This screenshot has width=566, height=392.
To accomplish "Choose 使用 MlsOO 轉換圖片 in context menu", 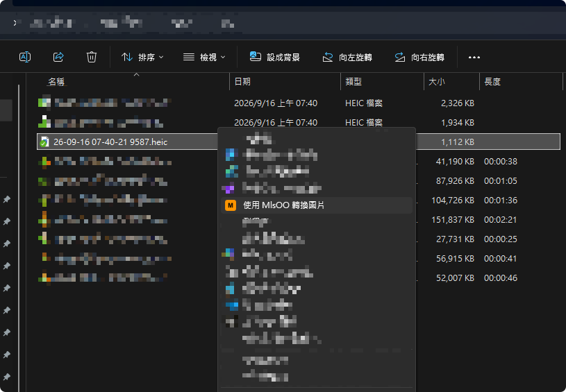I will click(x=316, y=205).
